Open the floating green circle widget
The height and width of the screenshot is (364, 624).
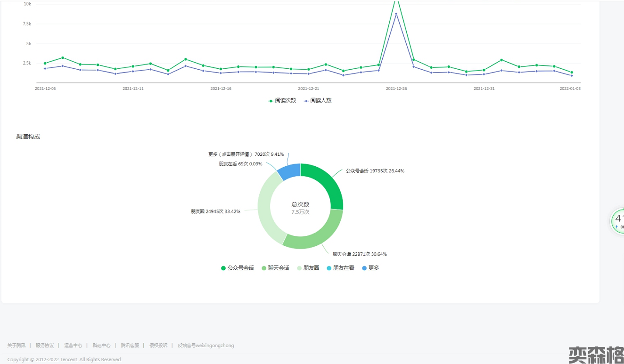click(618, 220)
